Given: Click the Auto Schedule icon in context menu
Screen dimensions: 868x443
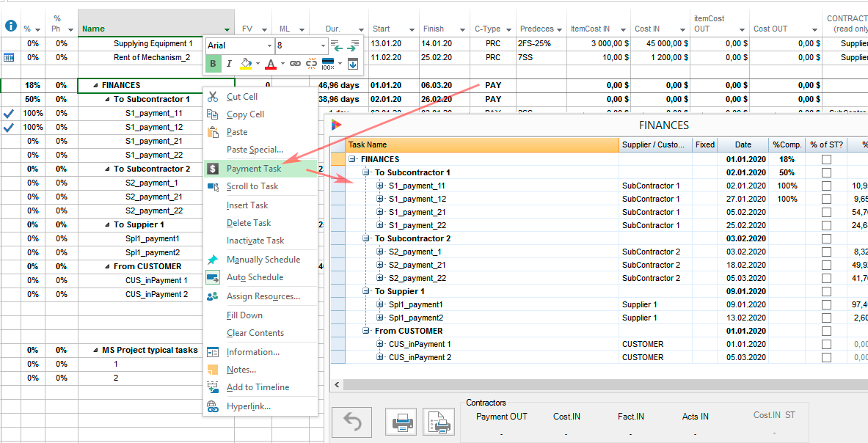Looking at the screenshot, I should point(213,277).
